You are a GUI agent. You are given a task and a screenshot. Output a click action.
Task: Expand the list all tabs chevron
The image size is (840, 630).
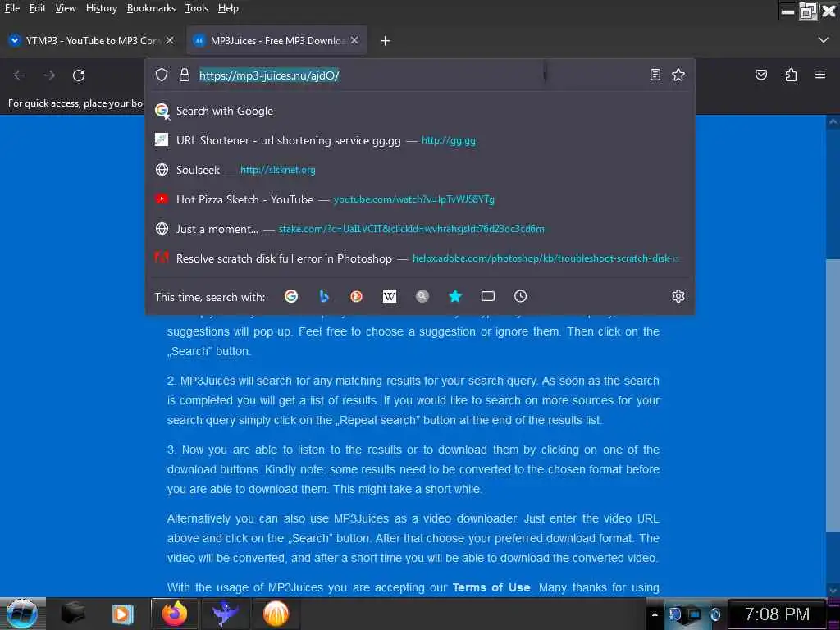click(824, 40)
